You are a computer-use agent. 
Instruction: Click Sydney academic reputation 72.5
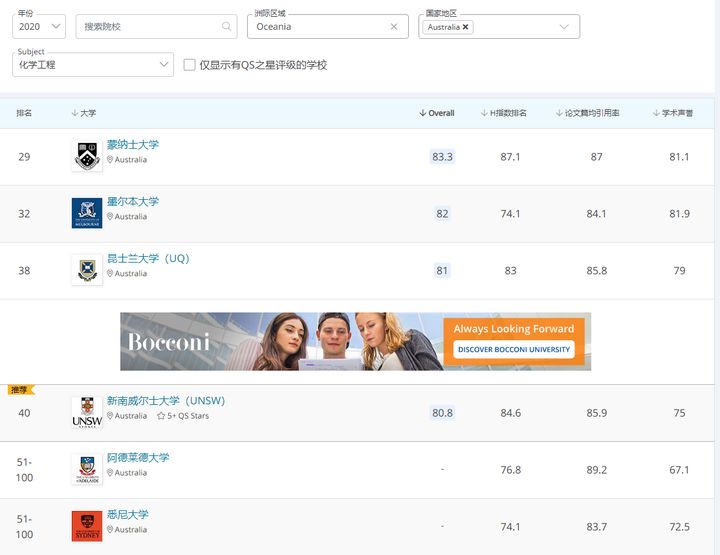pos(679,527)
